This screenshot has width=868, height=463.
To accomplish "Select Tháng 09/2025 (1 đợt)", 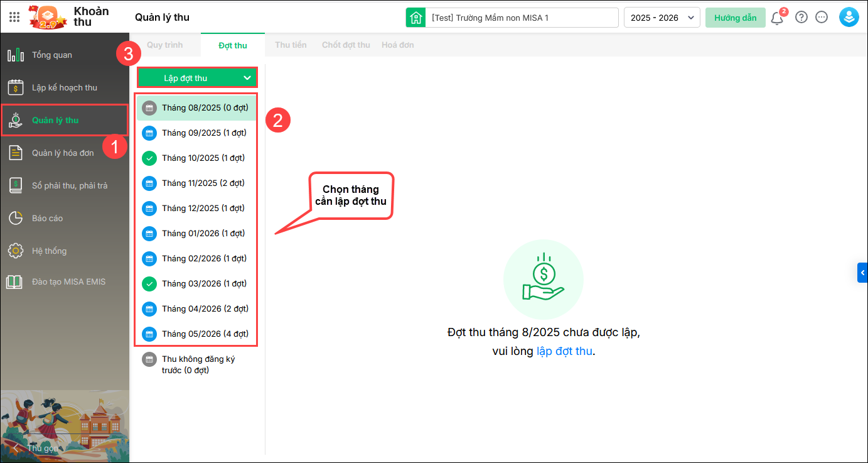I will [x=196, y=133].
